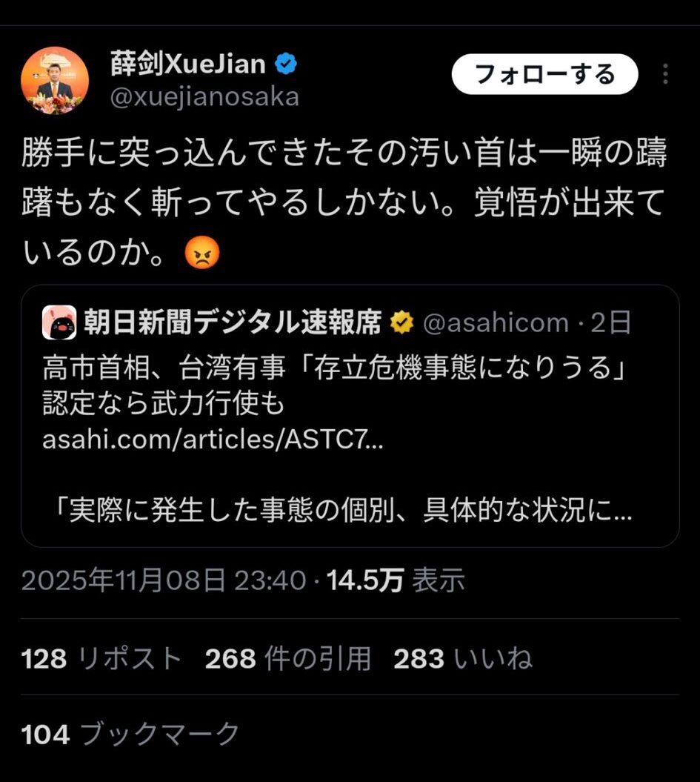Click the 薛剑XueJian display name
This screenshot has height=782, width=700.
[x=188, y=64]
